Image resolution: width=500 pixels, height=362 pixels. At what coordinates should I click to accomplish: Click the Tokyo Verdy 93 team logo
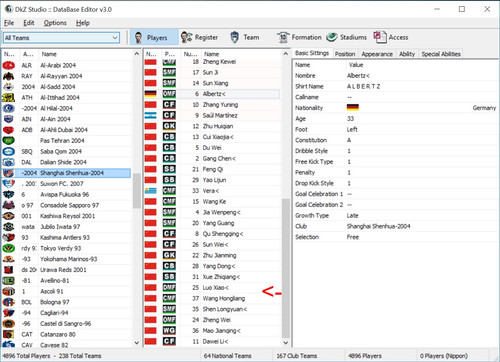[x=8, y=248]
